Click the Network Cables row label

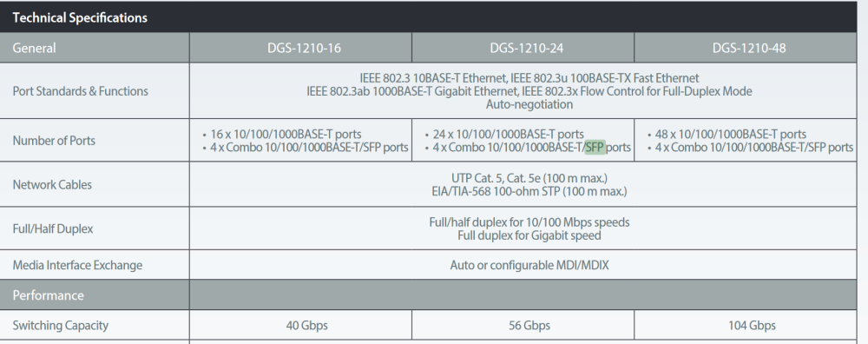(52, 185)
